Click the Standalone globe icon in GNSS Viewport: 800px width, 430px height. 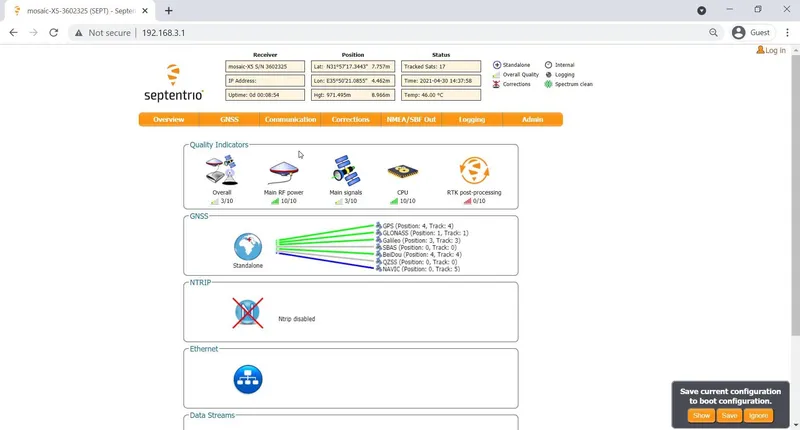[247, 246]
